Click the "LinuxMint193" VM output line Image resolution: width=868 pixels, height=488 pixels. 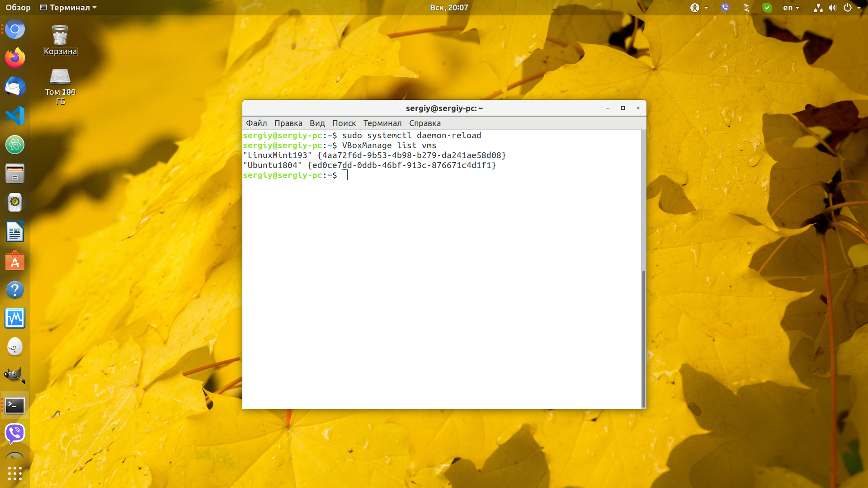374,155
